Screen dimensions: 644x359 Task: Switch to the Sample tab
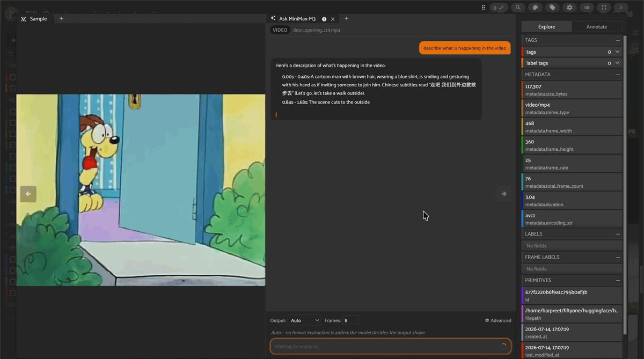(34, 19)
